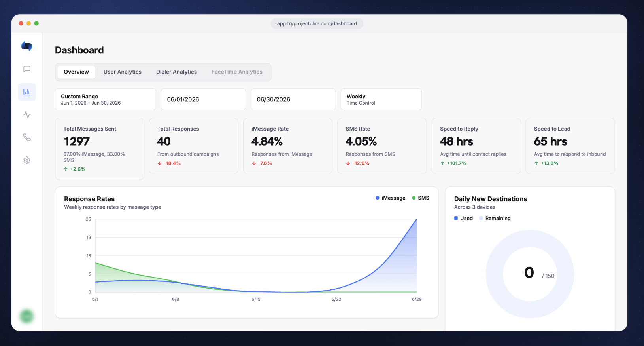Click the Response Rates chart title
644x346 pixels.
[x=89, y=199]
